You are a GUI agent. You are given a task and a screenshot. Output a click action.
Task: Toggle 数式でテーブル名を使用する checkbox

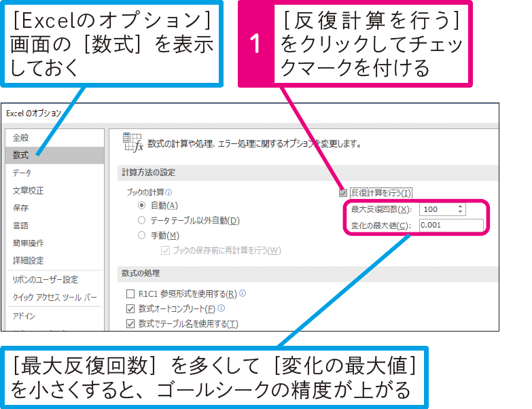point(130,324)
